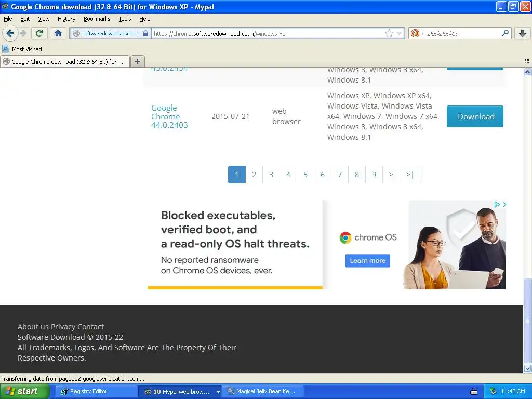Click the 2015-07-21 release date cell
Viewport: 532px width, 399px height.
click(230, 116)
